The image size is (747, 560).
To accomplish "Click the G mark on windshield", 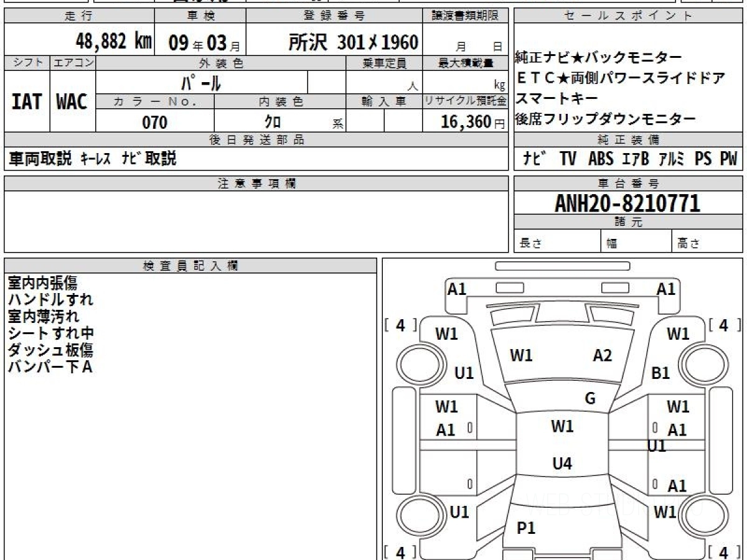I will 590,399.
